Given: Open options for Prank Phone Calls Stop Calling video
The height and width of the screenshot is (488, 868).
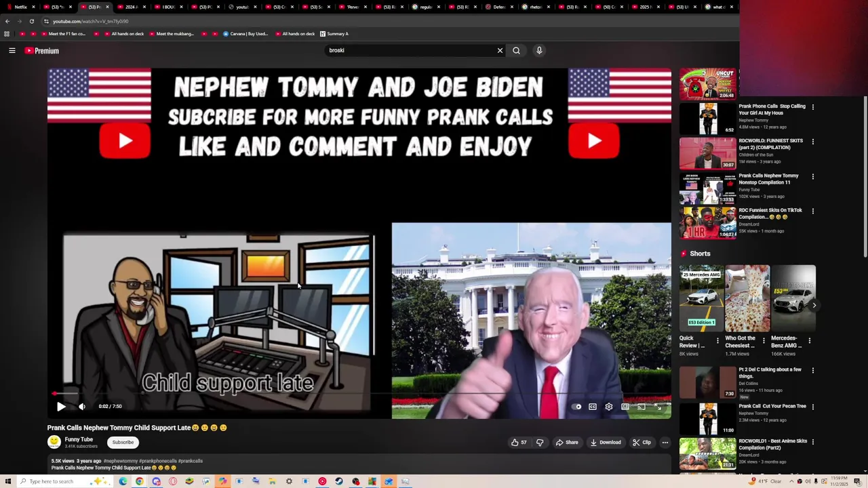Looking at the screenshot, I should click(812, 107).
